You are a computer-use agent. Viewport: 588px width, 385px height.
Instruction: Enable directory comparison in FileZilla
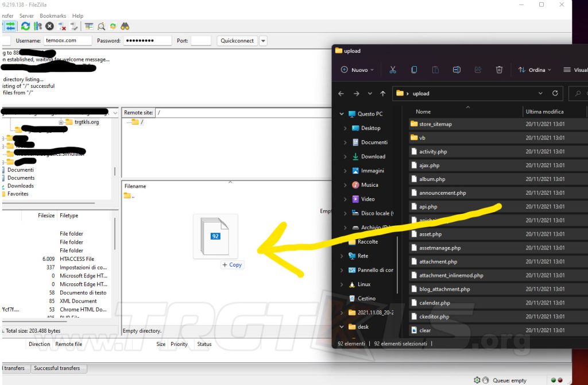click(88, 26)
